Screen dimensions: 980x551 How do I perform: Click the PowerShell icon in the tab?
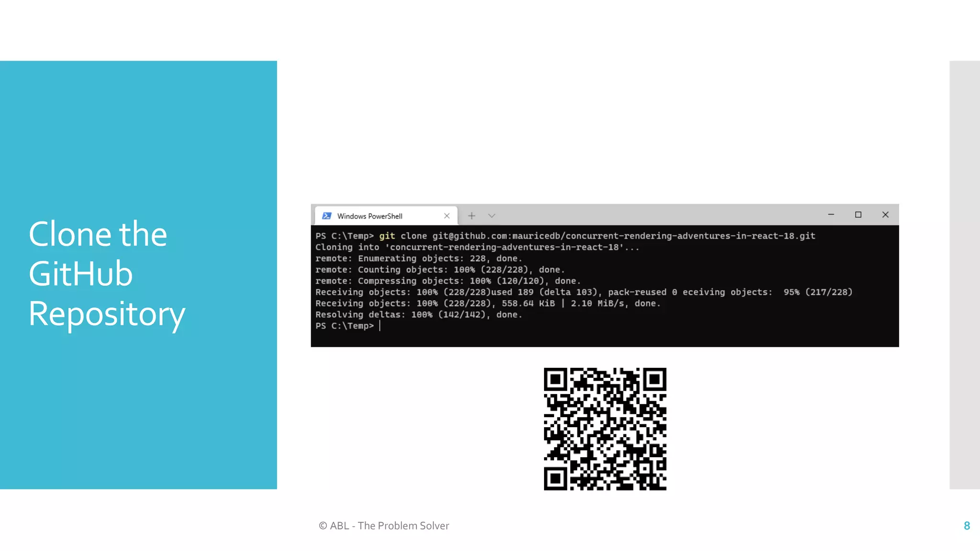tap(327, 216)
